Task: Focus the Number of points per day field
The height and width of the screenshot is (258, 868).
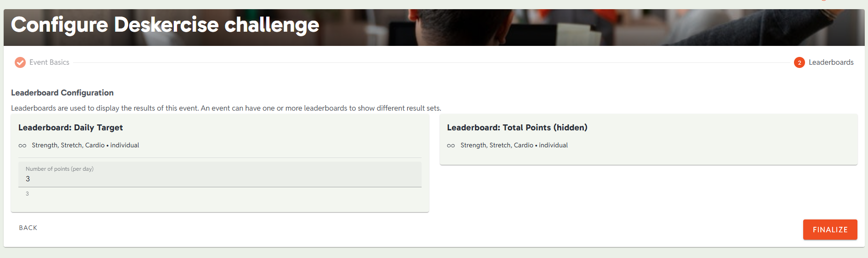Action: point(220,174)
